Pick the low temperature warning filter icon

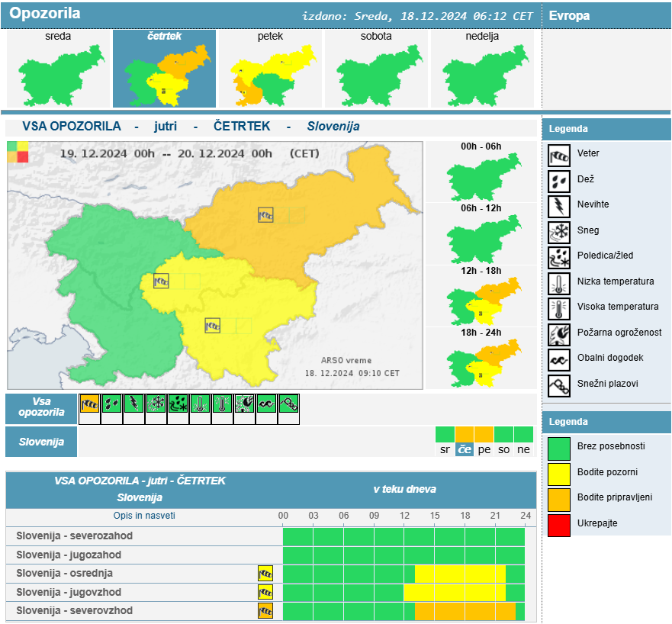[x=201, y=404]
